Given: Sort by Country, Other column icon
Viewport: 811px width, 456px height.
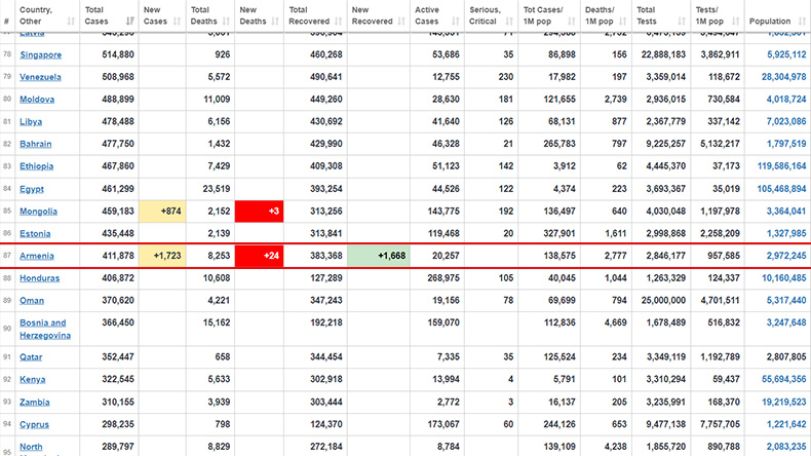Looking at the screenshot, I should click(x=71, y=21).
